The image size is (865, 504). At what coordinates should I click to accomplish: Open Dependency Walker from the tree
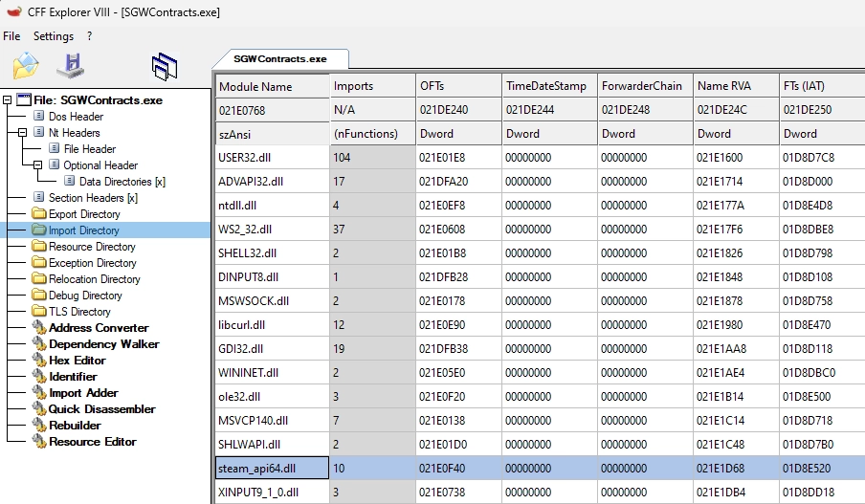[104, 343]
